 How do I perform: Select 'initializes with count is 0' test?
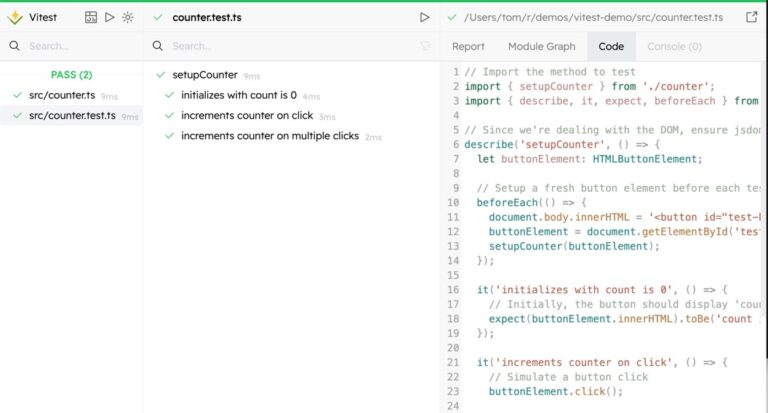(238, 96)
